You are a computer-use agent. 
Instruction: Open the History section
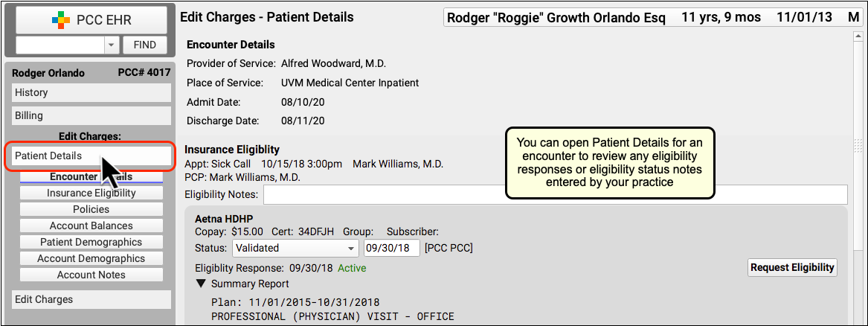tap(91, 92)
